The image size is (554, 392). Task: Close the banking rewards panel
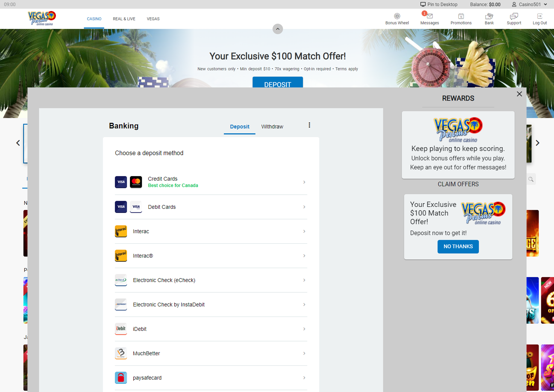[x=519, y=94]
